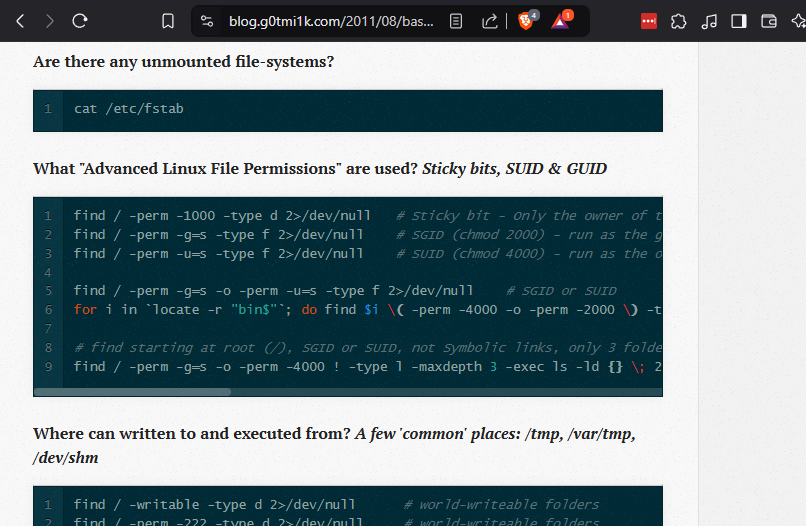This screenshot has height=526, width=806.
Task: Open the media control music note icon
Action: (709, 21)
